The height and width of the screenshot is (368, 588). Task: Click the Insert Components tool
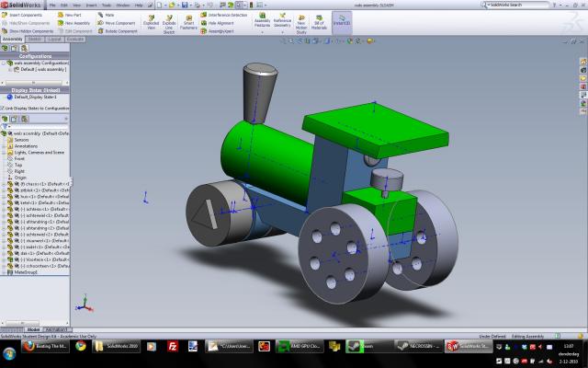coord(26,16)
